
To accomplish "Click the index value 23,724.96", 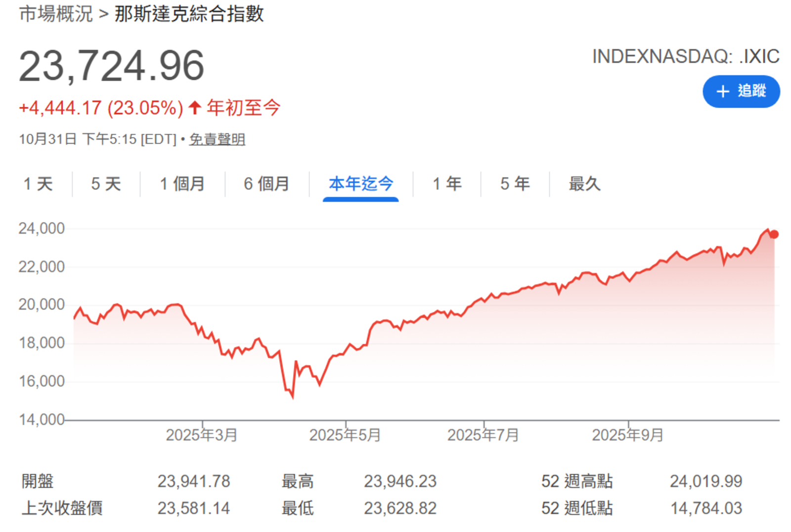I will tap(112, 66).
